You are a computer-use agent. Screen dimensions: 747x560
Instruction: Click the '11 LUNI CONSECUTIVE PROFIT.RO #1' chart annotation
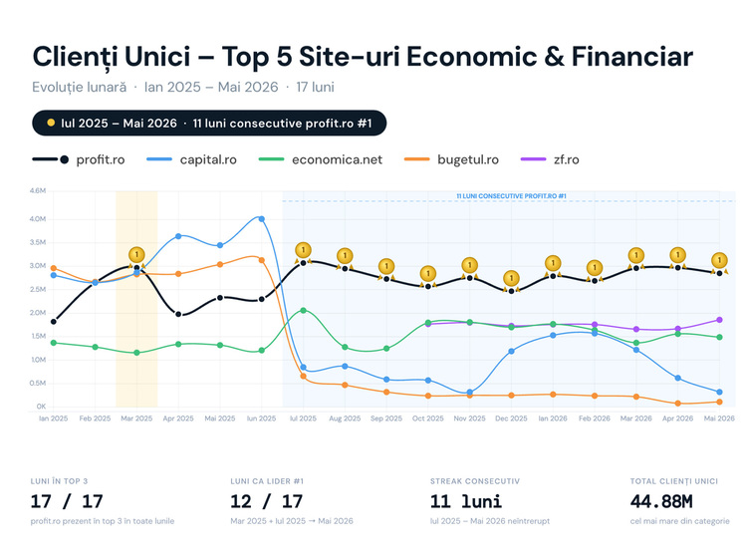pyautogui.click(x=511, y=196)
